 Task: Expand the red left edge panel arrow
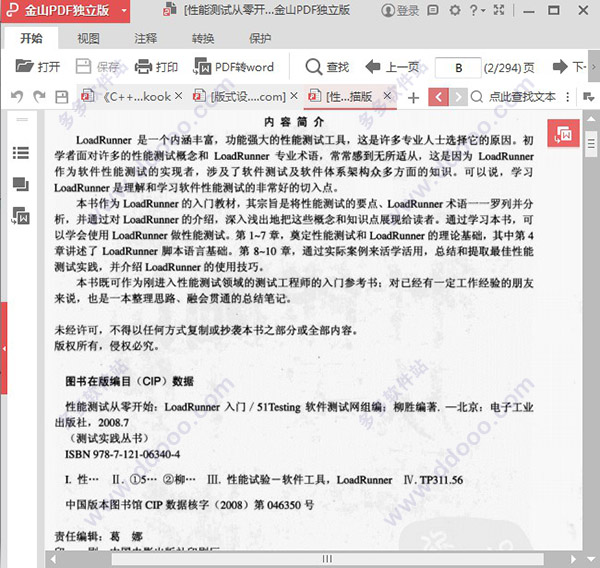pos(4,348)
